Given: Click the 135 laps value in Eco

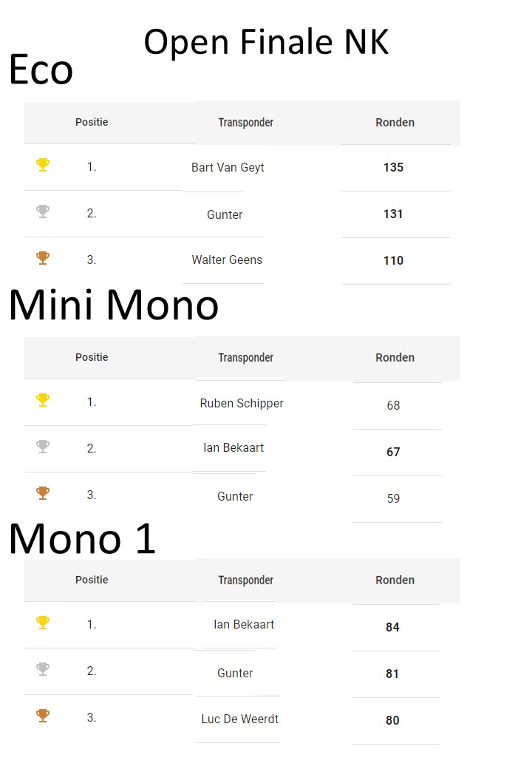Looking at the screenshot, I should pos(393,168).
